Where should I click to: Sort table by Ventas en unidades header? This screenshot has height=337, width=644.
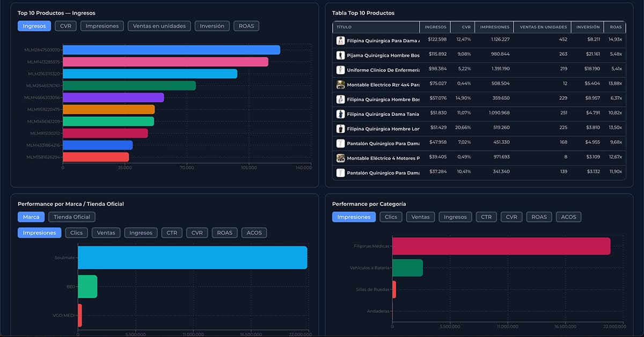542,27
